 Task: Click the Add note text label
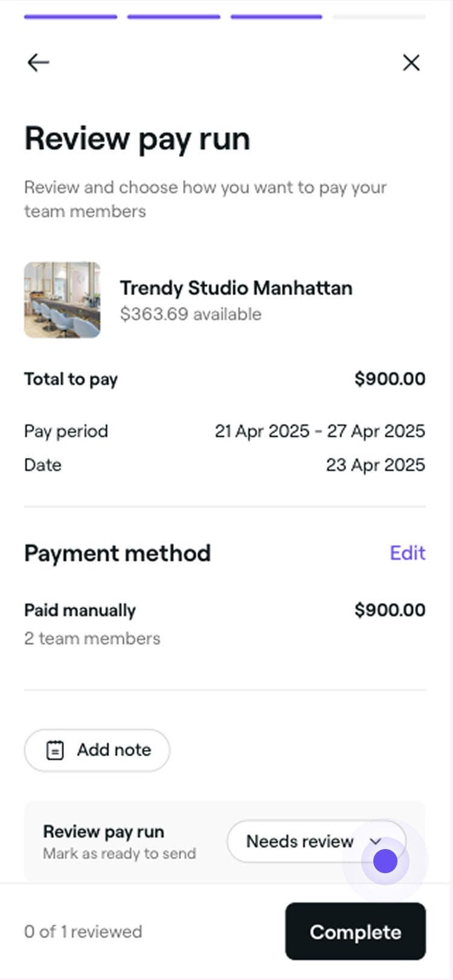[114, 750]
